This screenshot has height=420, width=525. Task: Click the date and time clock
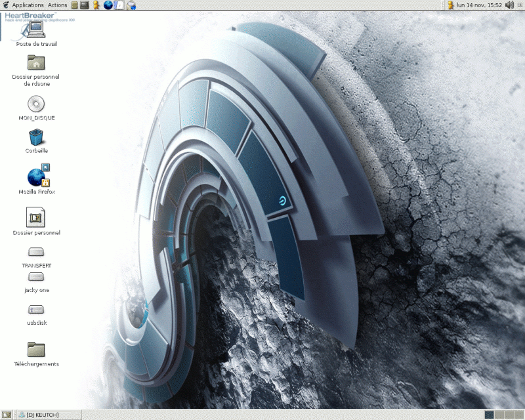480,5
